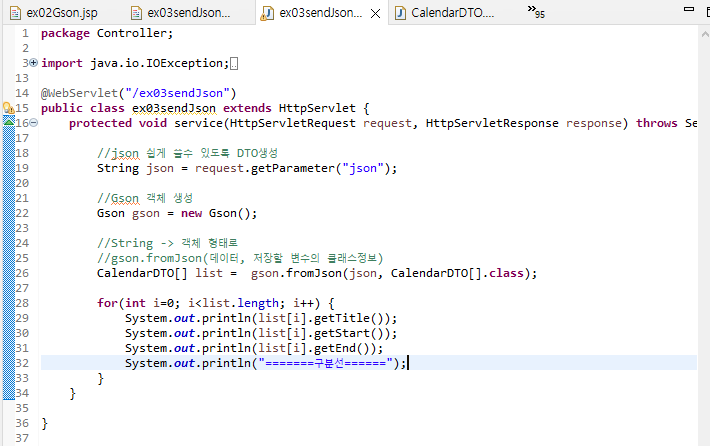Close the active ex03sendJson Java tab
Screen dimensions: 710x446
(x=375, y=14)
